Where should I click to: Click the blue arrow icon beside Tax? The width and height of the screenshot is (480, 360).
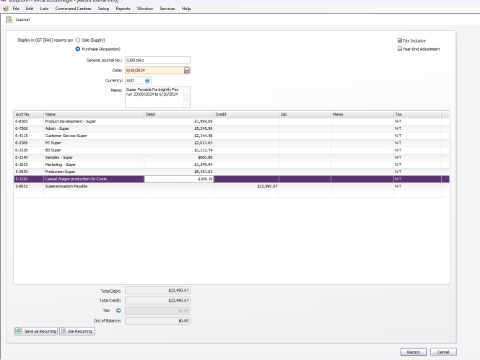118,311
